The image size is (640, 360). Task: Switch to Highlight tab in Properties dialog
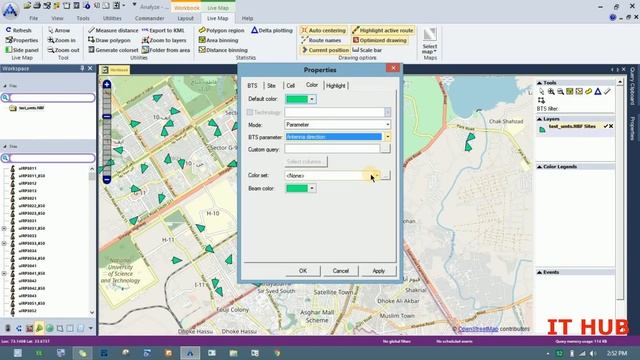336,86
